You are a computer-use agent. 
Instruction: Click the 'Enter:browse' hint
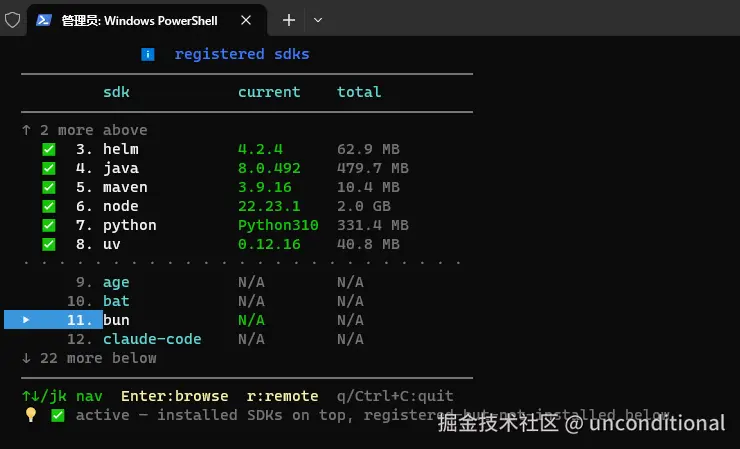coord(175,396)
